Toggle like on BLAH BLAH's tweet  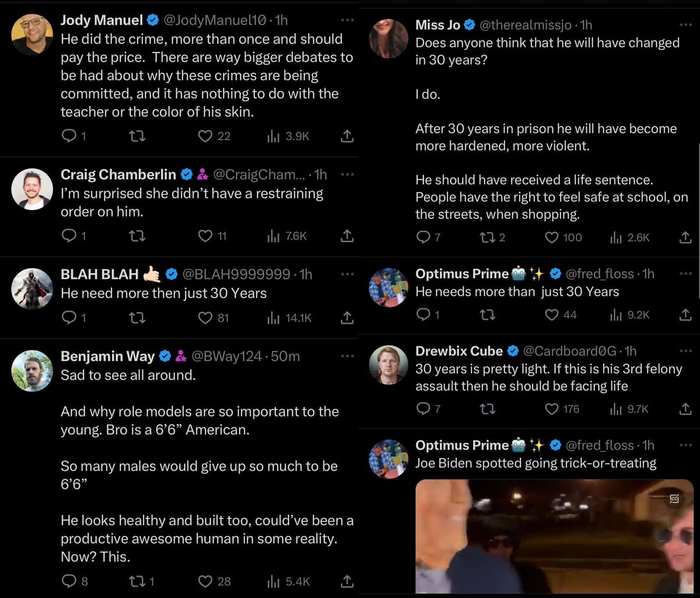205,317
